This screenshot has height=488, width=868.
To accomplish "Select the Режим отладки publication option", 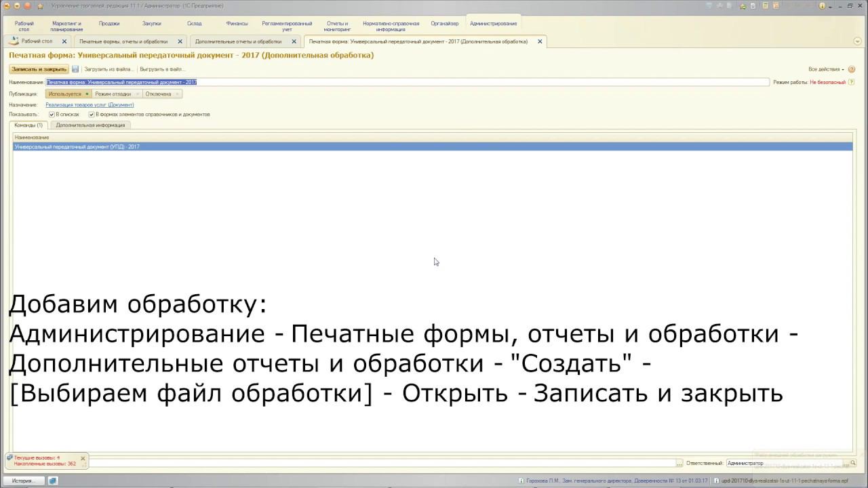I will (x=117, y=94).
